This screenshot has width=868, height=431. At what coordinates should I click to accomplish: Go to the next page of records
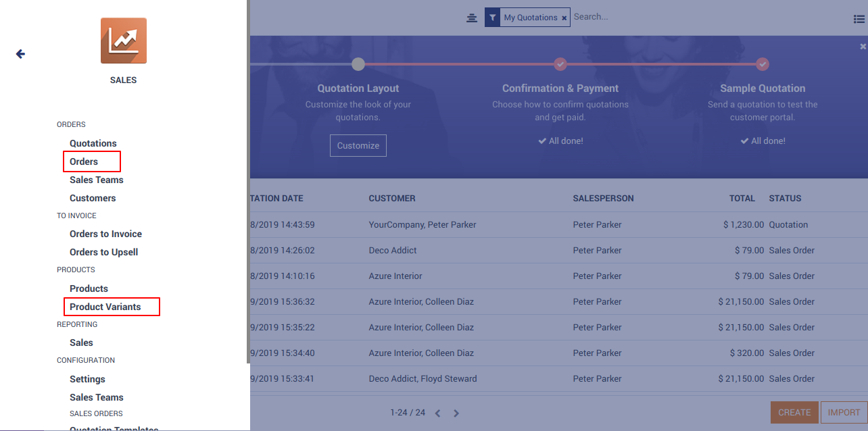(456, 413)
